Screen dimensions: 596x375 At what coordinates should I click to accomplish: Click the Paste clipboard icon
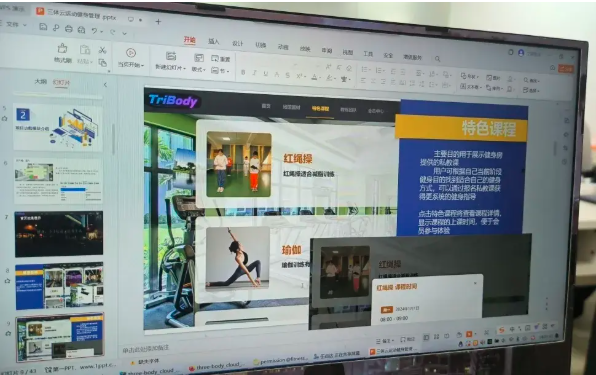pos(84,50)
